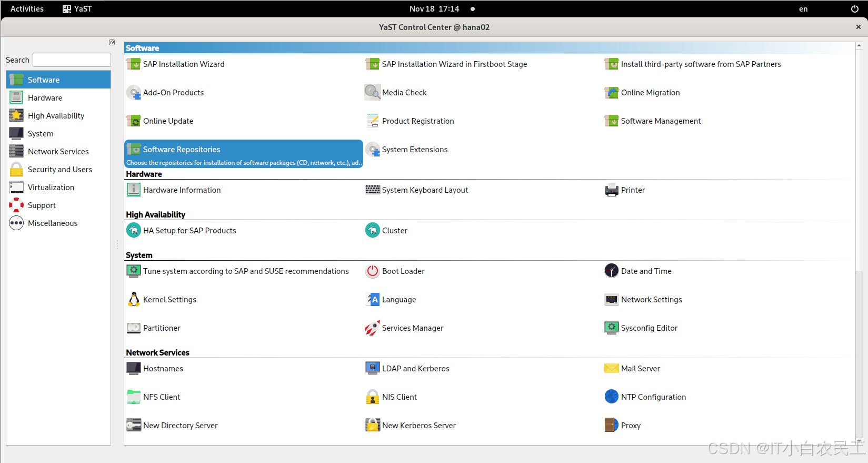Open the Hardware Information icon
Screen dimensions: 868x463
[x=134, y=190]
